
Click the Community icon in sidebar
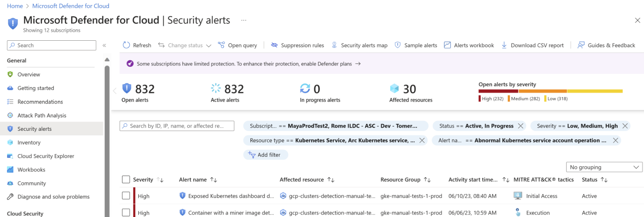10,183
